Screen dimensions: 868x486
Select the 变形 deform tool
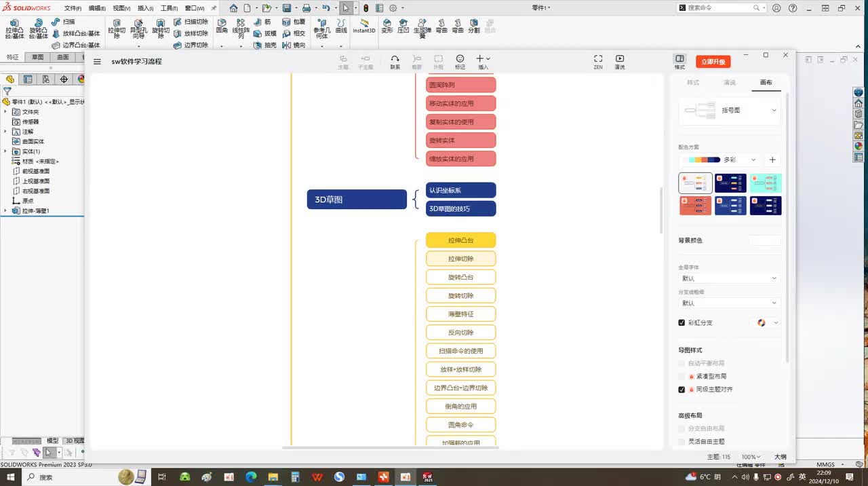[387, 26]
